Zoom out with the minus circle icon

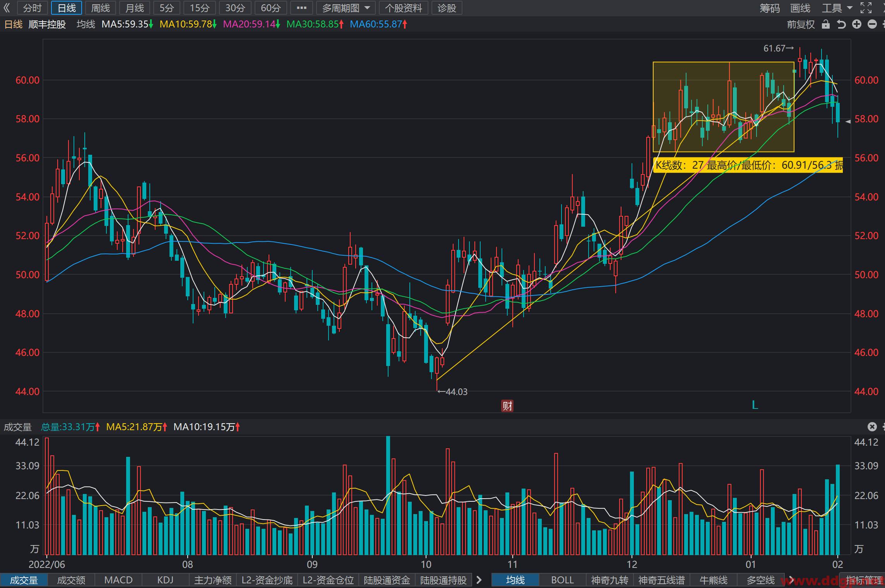tap(872, 24)
